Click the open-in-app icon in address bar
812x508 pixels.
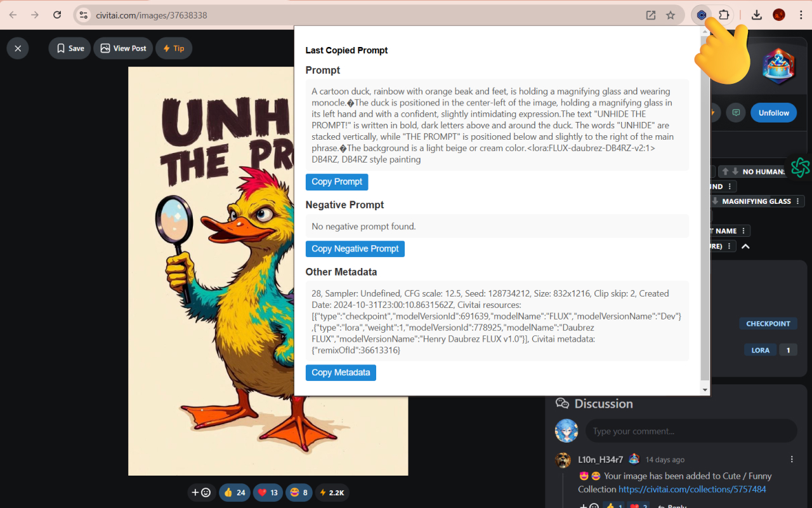pyautogui.click(x=651, y=15)
